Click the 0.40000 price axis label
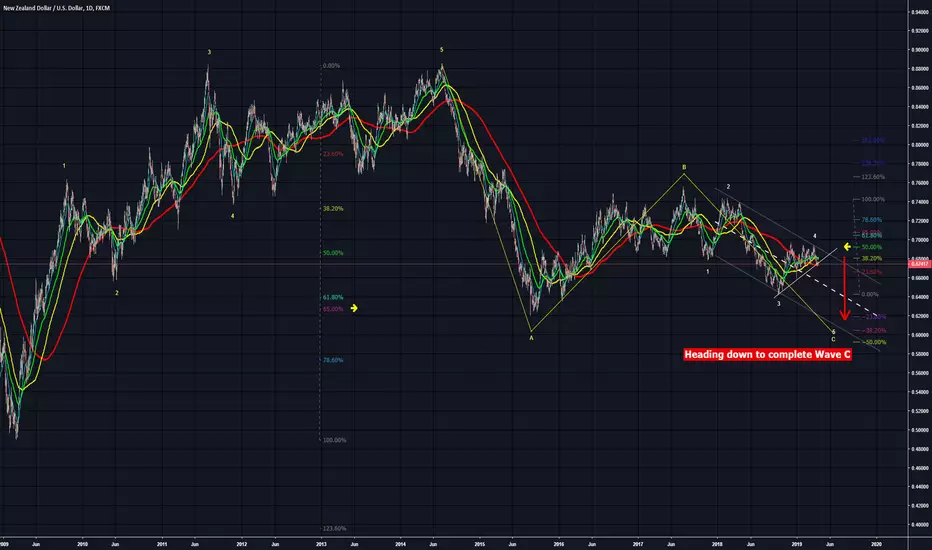 920,526
